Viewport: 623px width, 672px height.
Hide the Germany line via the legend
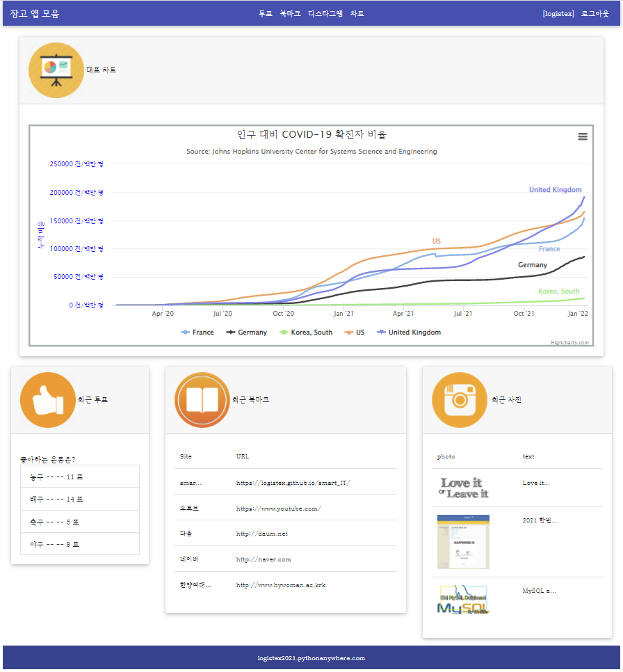(x=247, y=332)
